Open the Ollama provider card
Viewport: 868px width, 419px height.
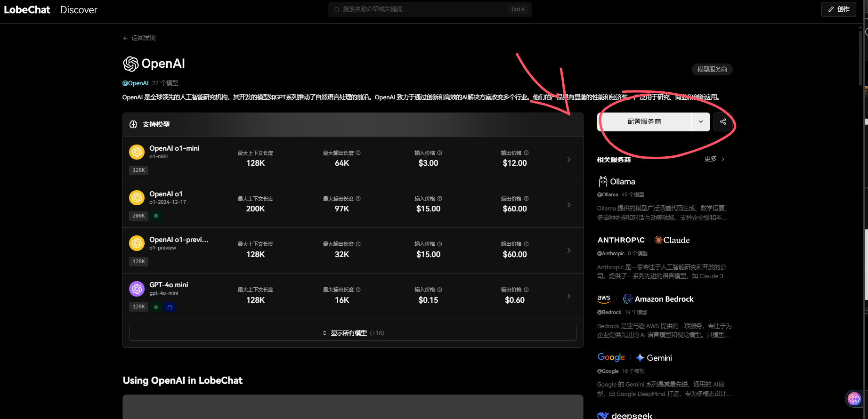[x=665, y=199]
